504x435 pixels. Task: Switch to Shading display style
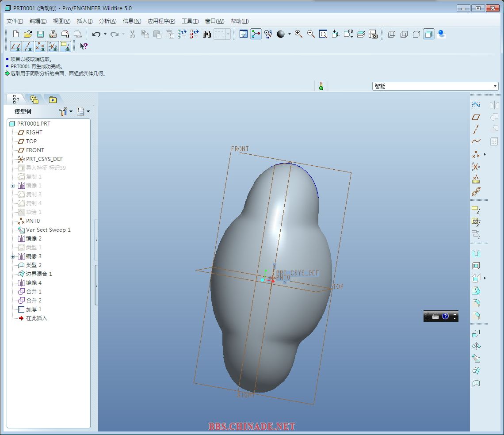[429, 34]
